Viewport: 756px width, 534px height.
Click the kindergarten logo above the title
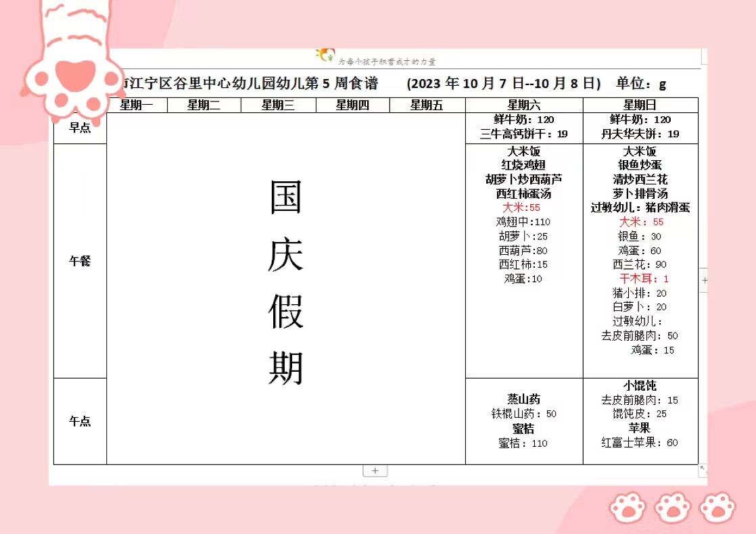click(x=325, y=55)
